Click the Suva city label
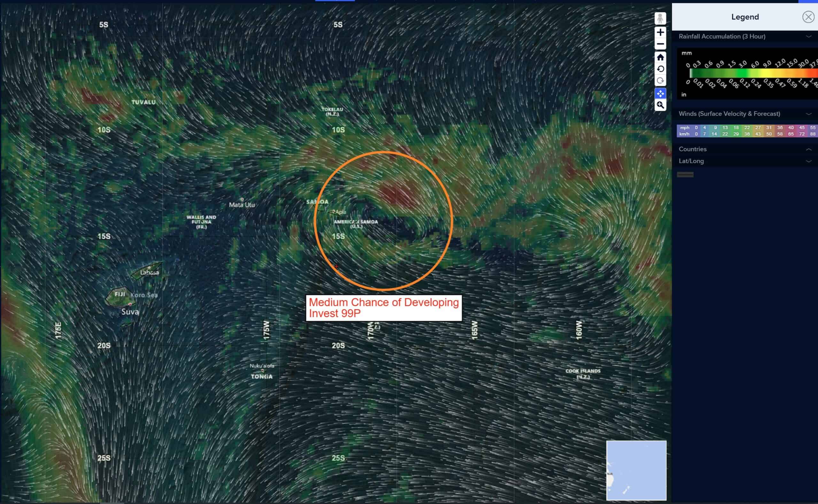 [x=130, y=312]
